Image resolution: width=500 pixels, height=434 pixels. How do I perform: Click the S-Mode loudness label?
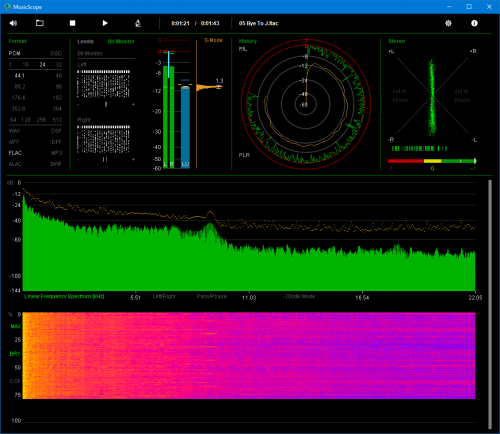(213, 40)
